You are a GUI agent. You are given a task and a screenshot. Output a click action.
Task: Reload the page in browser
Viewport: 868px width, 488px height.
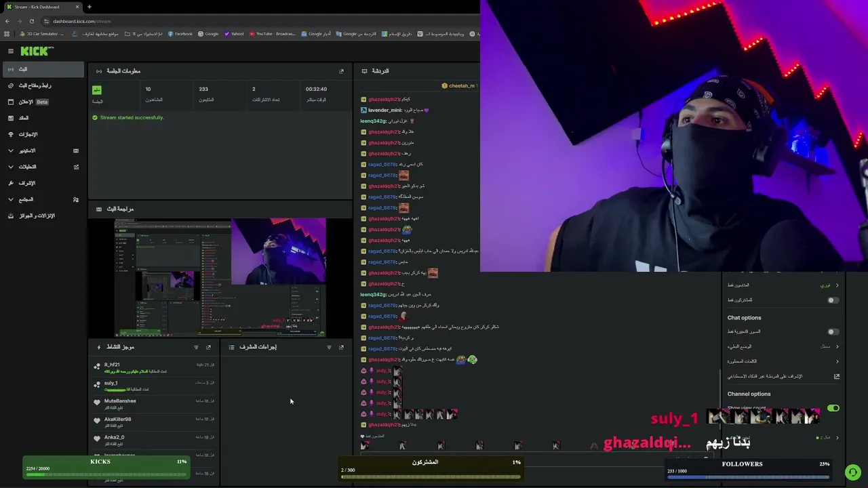tap(31, 21)
